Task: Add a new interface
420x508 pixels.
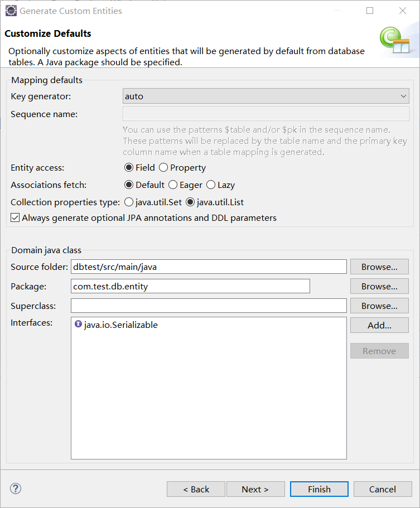Action: 379,326
